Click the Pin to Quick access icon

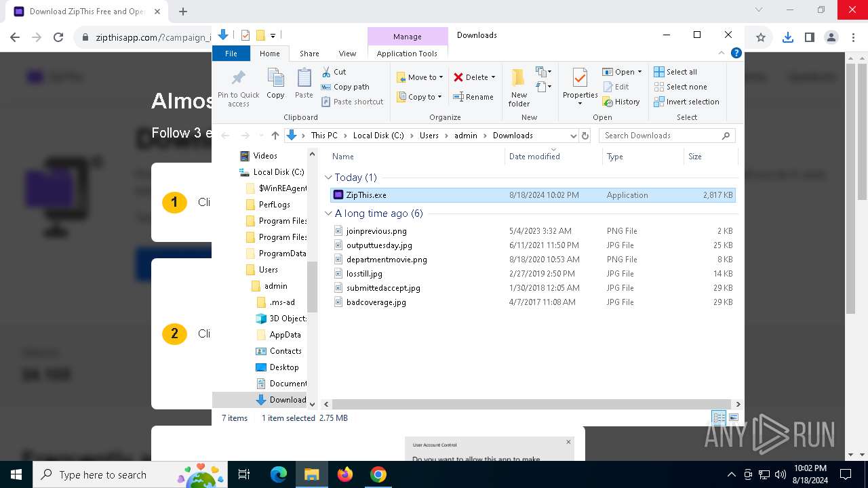[238, 87]
